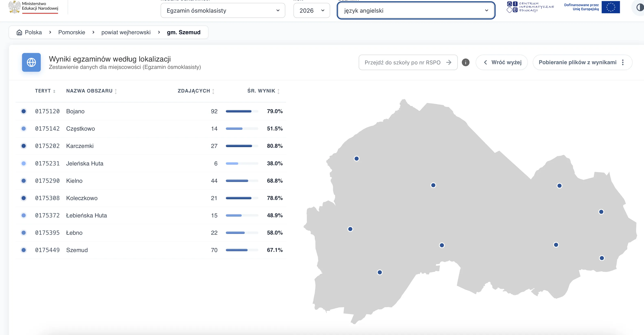Click the Ministerstwo Edukacji Narodowej logo
This screenshot has width=644, height=335.
click(33, 7)
